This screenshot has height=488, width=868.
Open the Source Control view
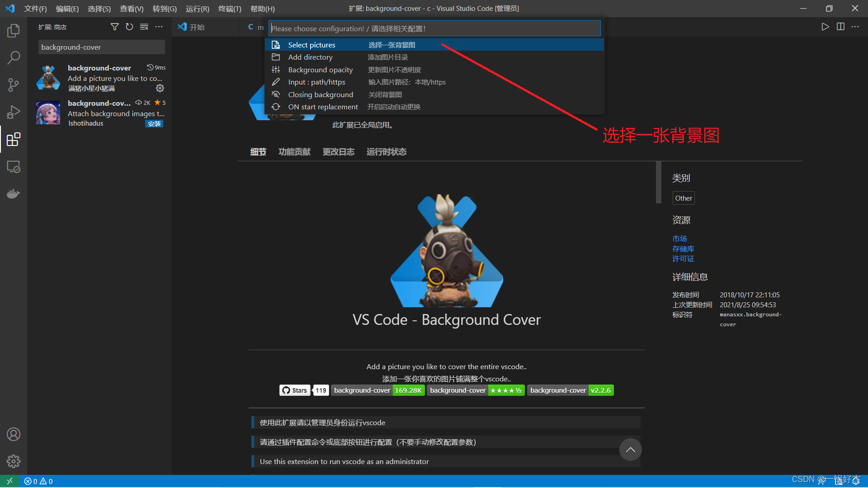coord(14,85)
